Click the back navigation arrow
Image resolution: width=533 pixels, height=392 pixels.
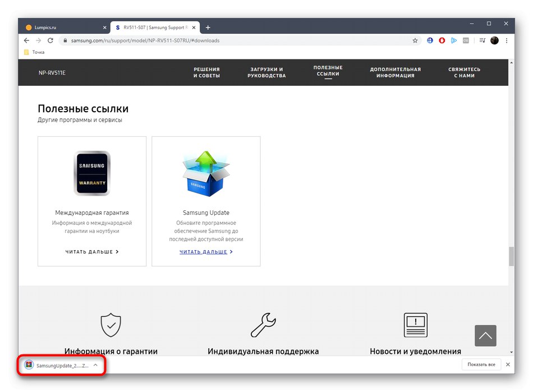pyautogui.click(x=26, y=40)
